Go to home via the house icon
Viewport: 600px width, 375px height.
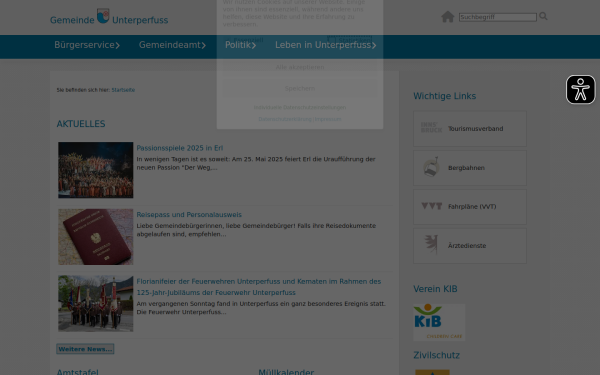coord(447,17)
